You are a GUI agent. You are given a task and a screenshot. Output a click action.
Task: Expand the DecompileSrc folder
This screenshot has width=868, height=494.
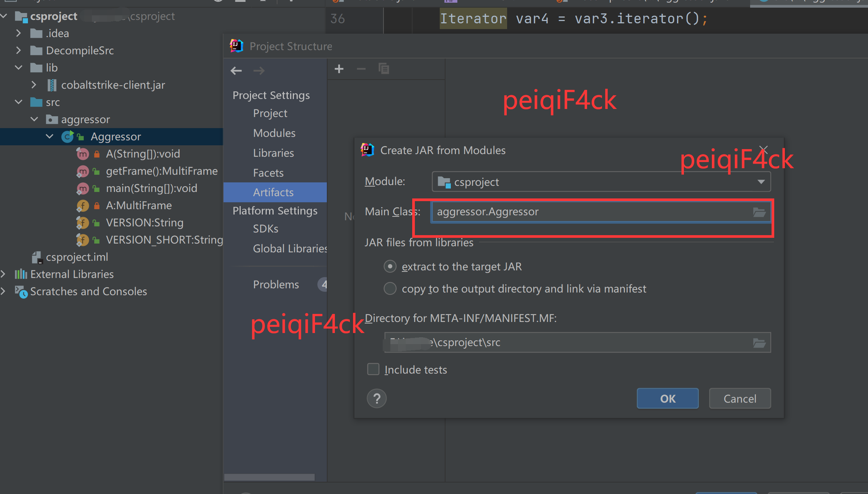(18, 50)
